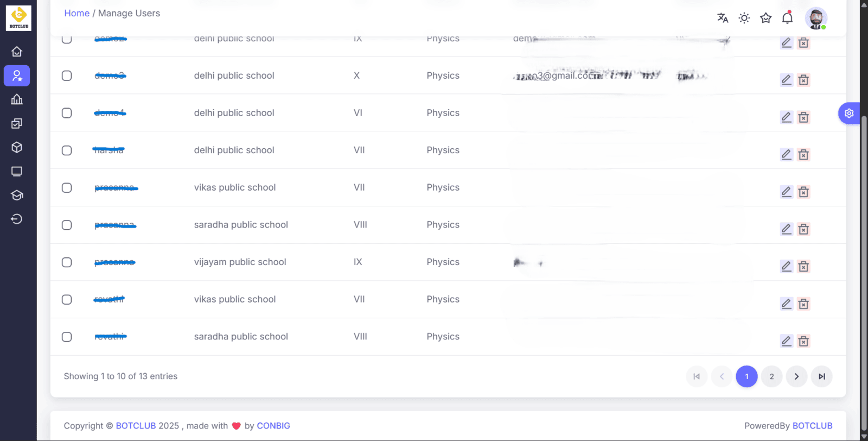The height and width of the screenshot is (441, 868).
Task: Tick the checkbox for vijayam public school
Action: [x=67, y=262]
